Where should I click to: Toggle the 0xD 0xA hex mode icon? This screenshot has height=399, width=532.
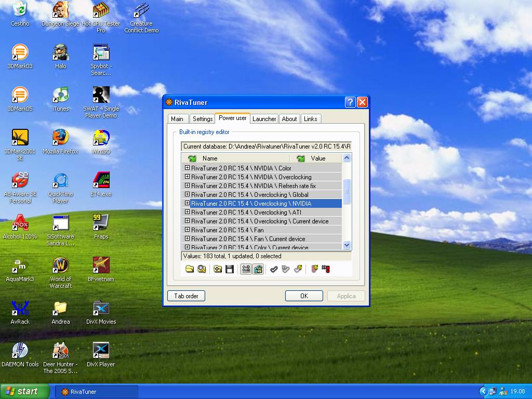click(x=246, y=269)
